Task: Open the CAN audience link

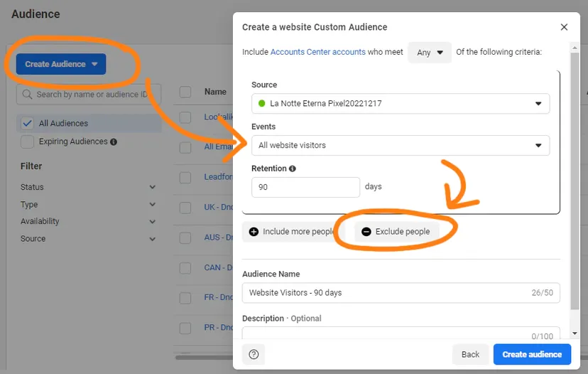Action: click(218, 268)
